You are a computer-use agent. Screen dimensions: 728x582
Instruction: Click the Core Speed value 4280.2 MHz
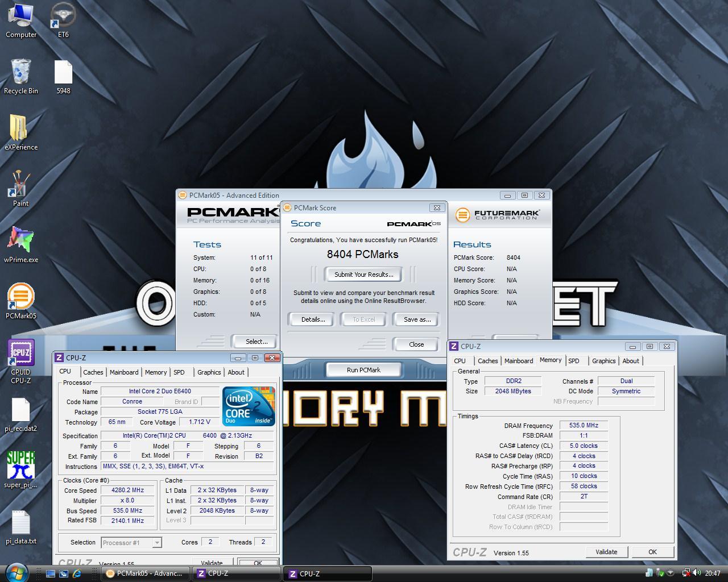[127, 490]
